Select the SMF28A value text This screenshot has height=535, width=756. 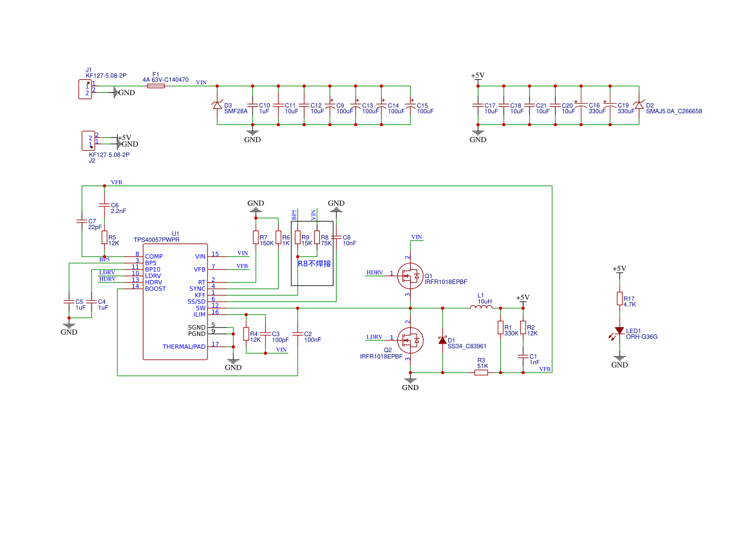coord(236,111)
